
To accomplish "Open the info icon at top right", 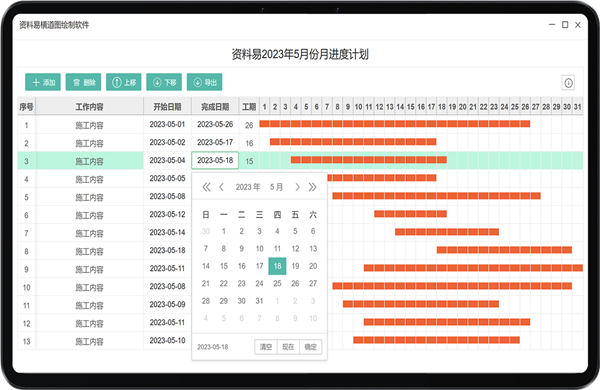I will click(x=568, y=83).
